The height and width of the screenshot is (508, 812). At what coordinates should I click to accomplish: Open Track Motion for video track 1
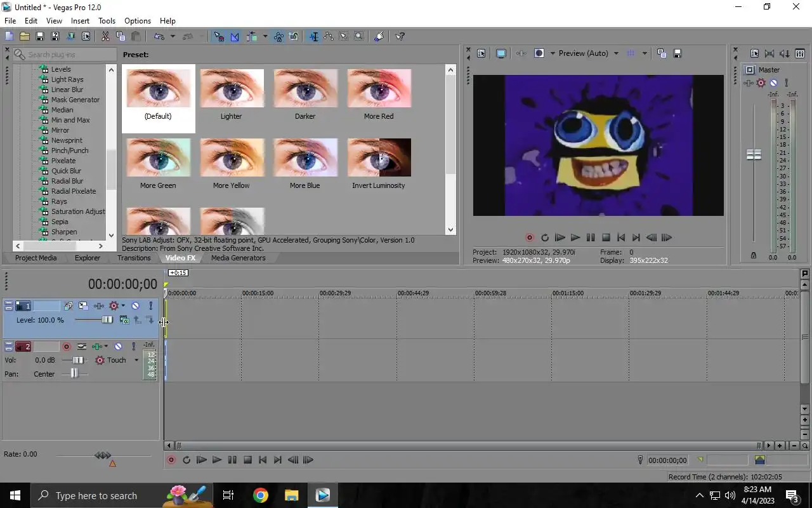(x=83, y=306)
